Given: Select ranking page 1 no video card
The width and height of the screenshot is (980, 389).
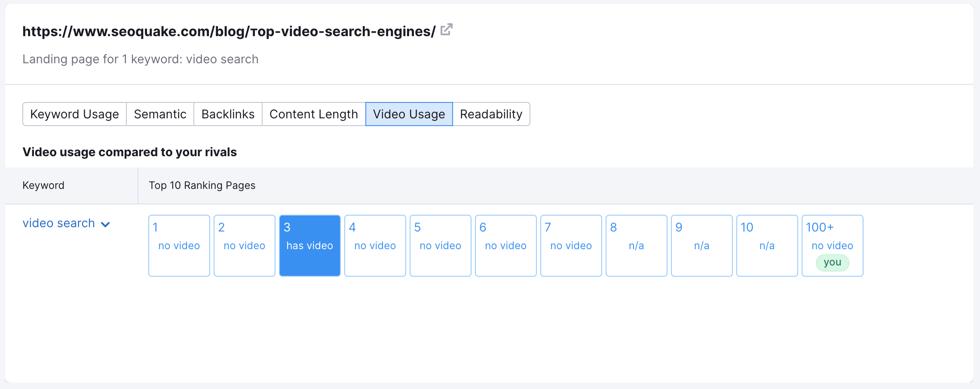Looking at the screenshot, I should point(179,245).
